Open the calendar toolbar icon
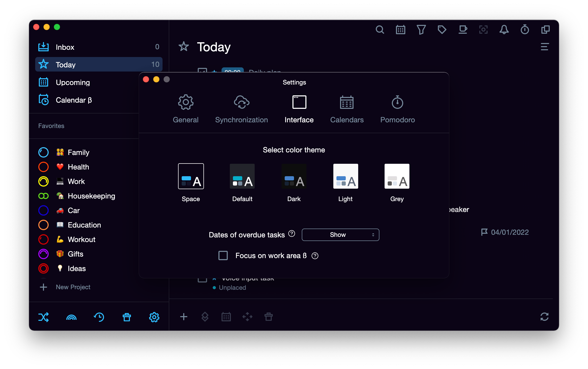 click(400, 30)
